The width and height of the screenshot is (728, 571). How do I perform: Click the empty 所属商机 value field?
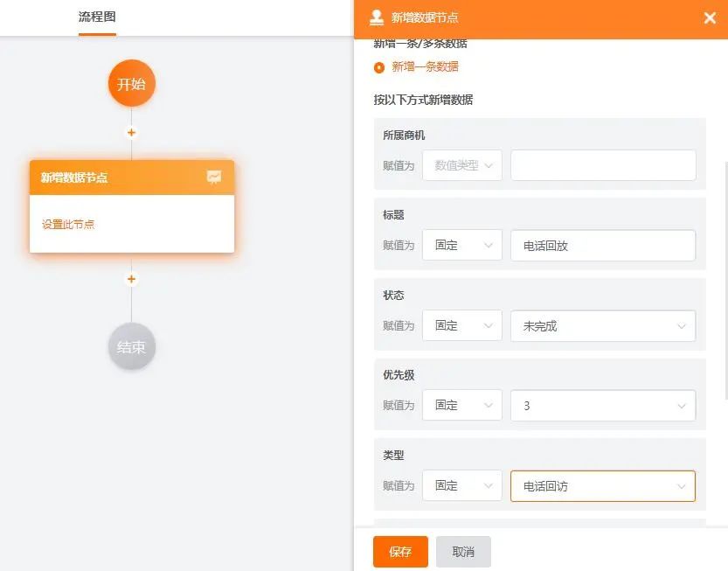point(603,165)
